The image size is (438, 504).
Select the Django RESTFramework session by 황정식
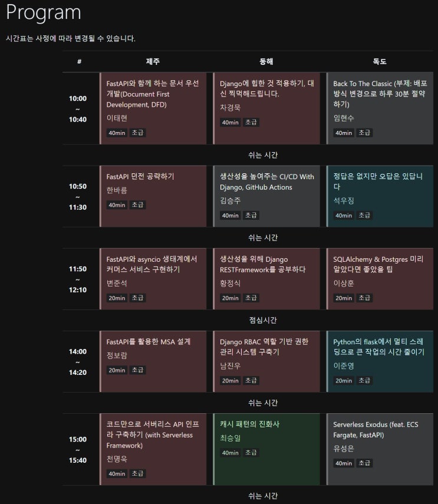coord(263,264)
